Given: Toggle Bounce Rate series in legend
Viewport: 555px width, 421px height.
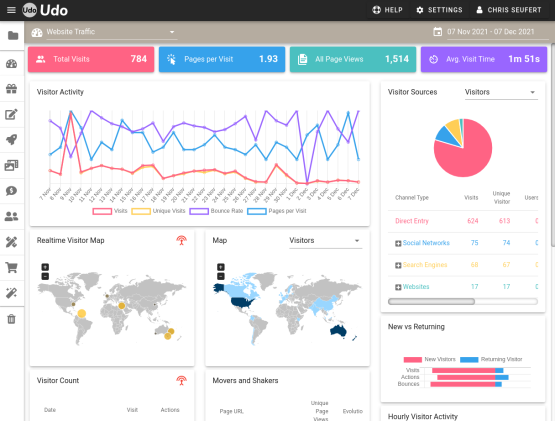Looking at the screenshot, I should pos(216,211).
